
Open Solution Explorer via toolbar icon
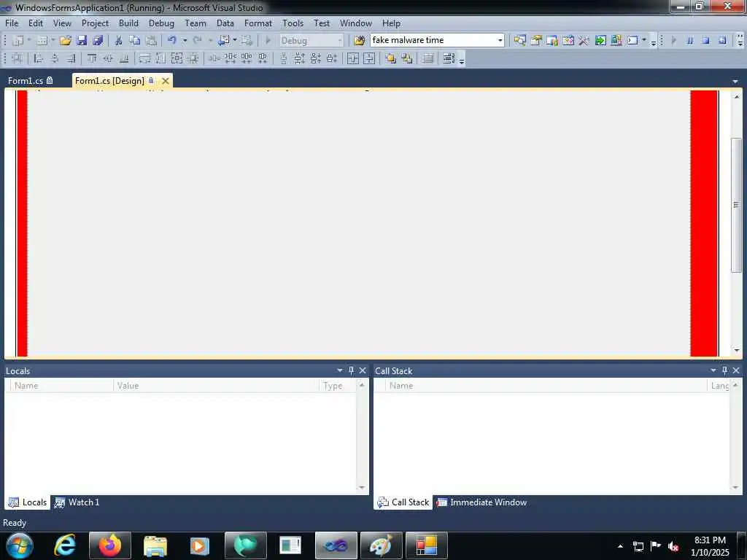pos(519,41)
